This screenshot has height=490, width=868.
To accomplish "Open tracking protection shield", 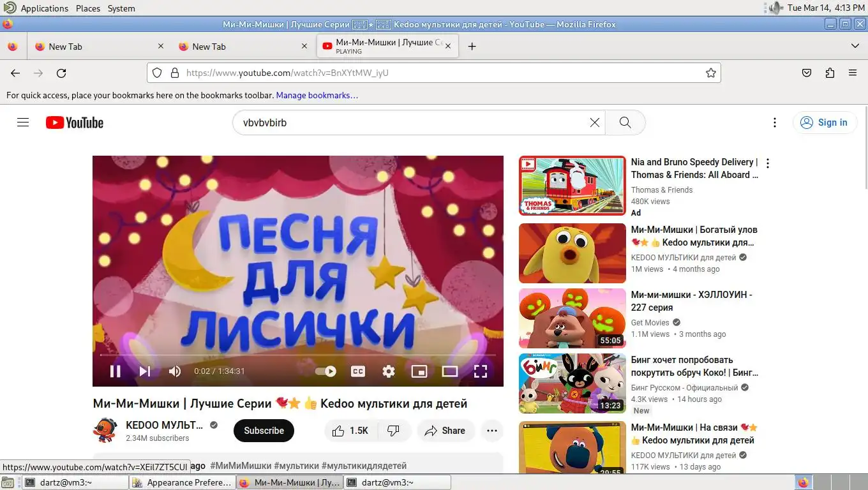I will (157, 73).
